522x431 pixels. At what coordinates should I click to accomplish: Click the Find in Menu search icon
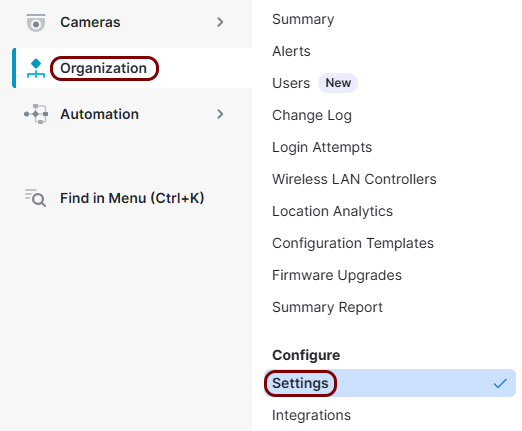pos(35,198)
